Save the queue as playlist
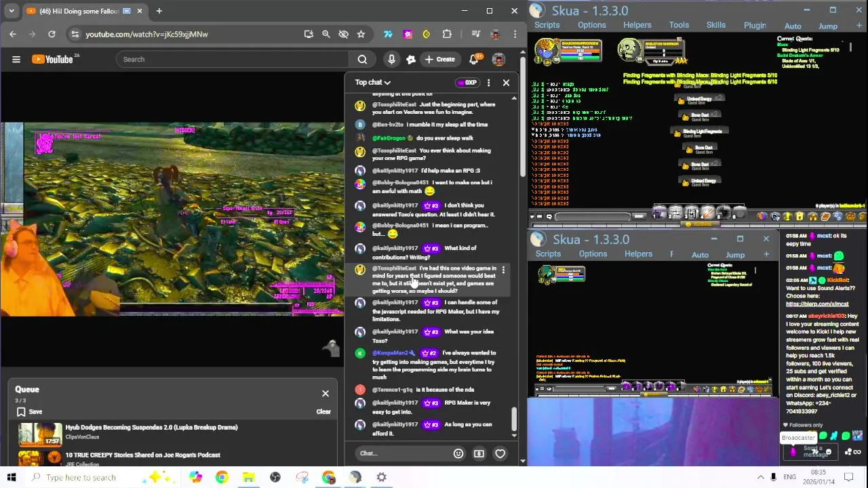 pyautogui.click(x=29, y=411)
